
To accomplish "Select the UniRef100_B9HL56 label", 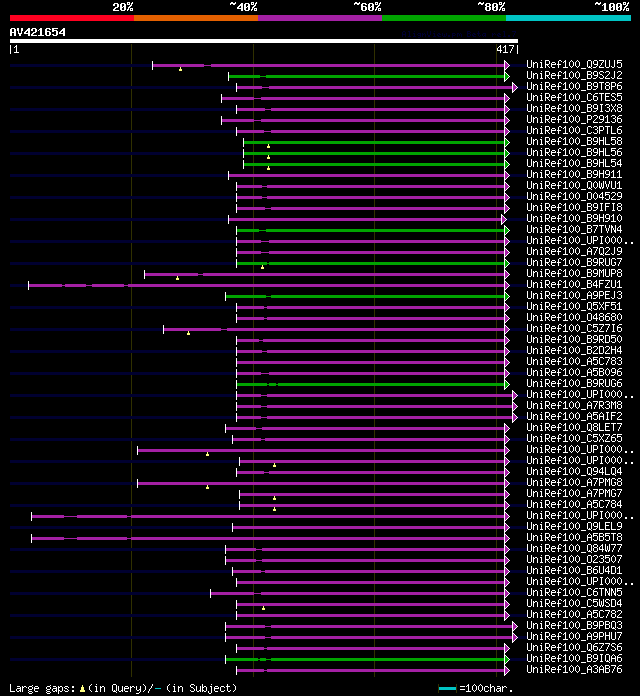I will [574, 152].
